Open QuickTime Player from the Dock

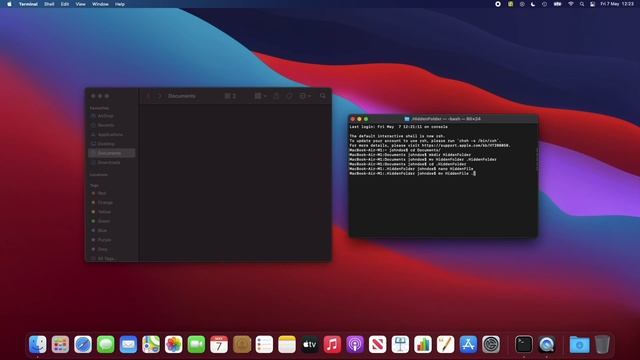coord(547,344)
